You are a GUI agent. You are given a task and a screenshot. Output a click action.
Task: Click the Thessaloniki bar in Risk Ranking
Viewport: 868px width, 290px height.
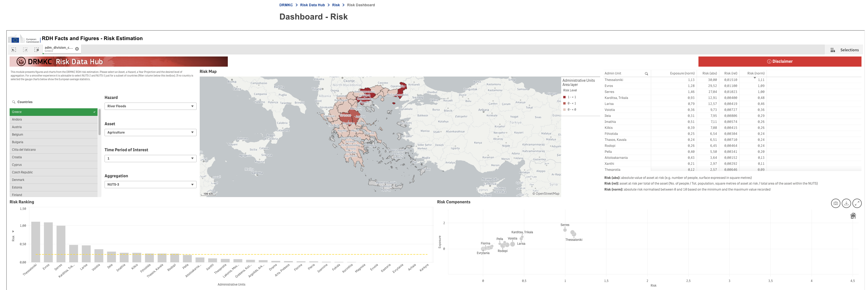coord(36,242)
